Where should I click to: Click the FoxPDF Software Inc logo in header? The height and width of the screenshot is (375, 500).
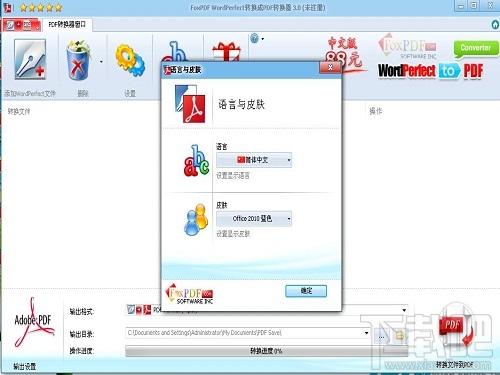(x=407, y=47)
